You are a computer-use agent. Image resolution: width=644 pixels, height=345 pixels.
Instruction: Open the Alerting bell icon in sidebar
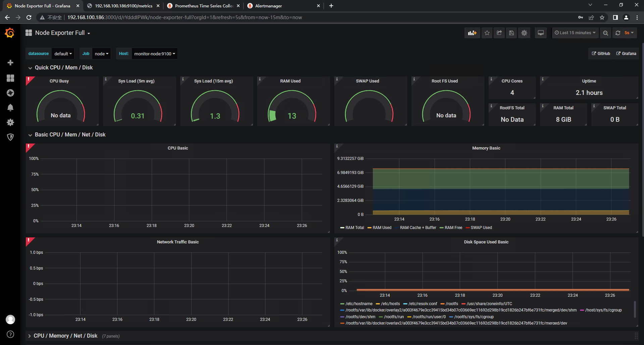click(x=10, y=108)
